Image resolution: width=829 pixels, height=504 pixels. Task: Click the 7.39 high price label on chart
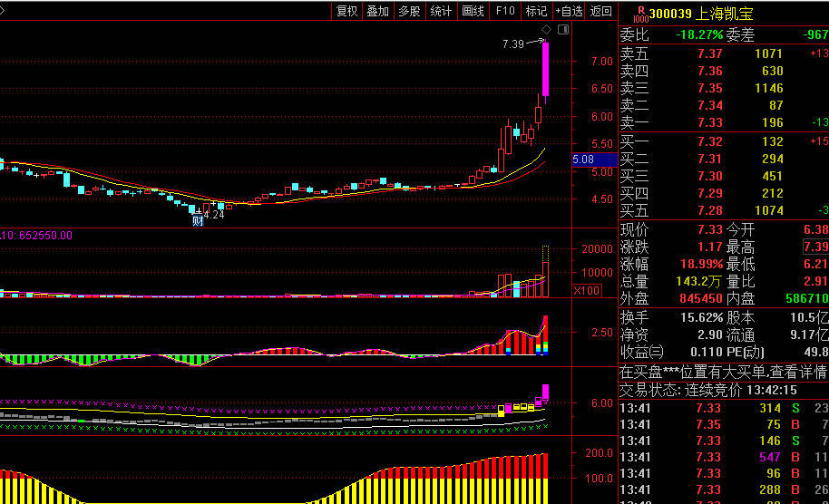coord(512,44)
